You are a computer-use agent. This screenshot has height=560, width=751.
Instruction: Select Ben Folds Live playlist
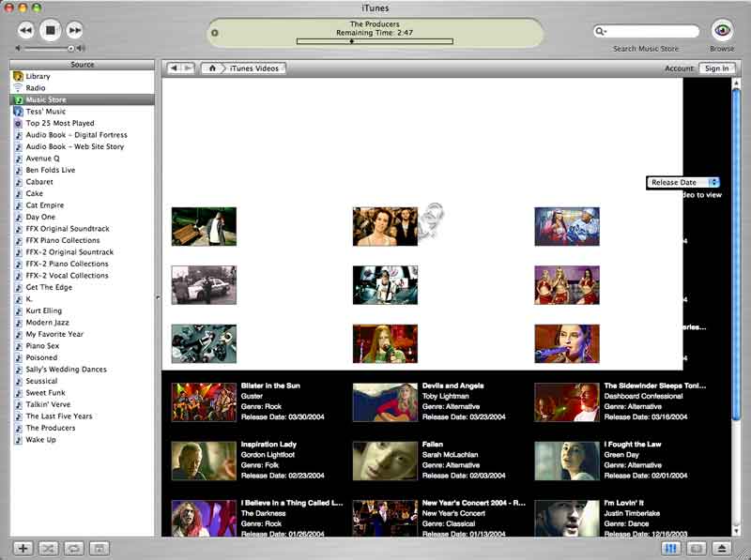(x=83, y=170)
